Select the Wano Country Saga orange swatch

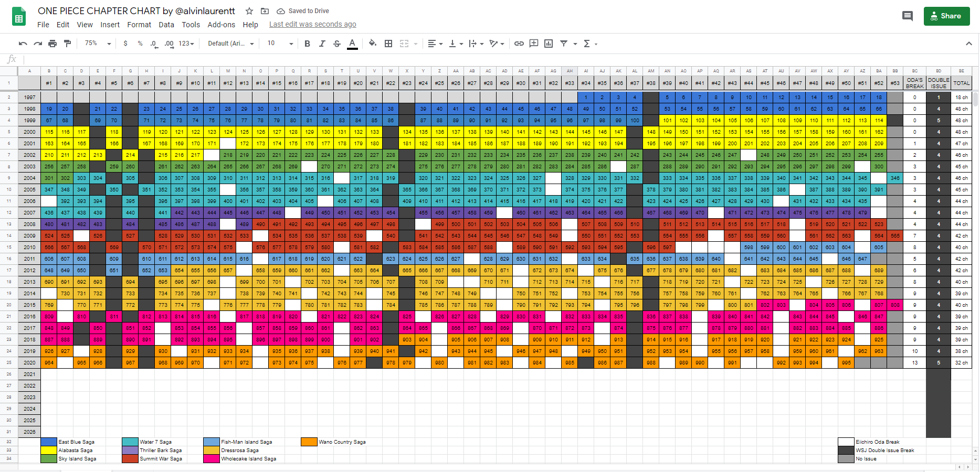[x=309, y=442]
